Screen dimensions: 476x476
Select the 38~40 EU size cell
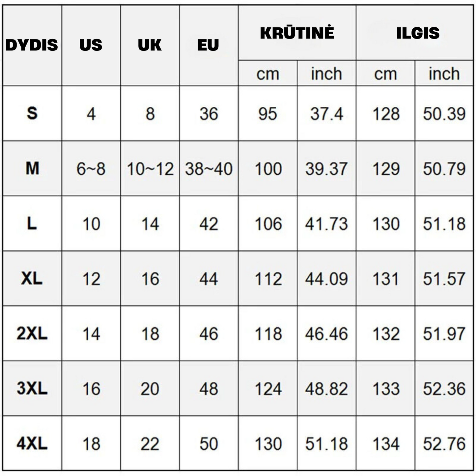[x=209, y=169]
